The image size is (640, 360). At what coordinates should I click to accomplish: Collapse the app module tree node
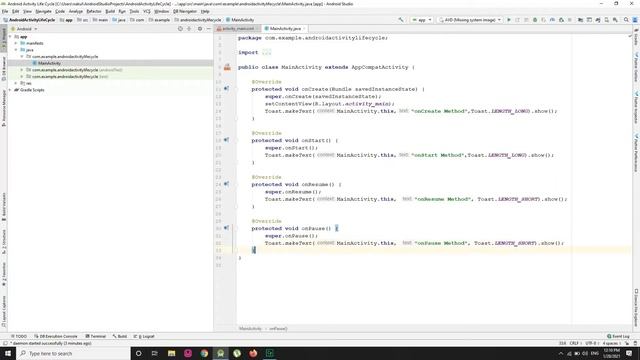10,37
